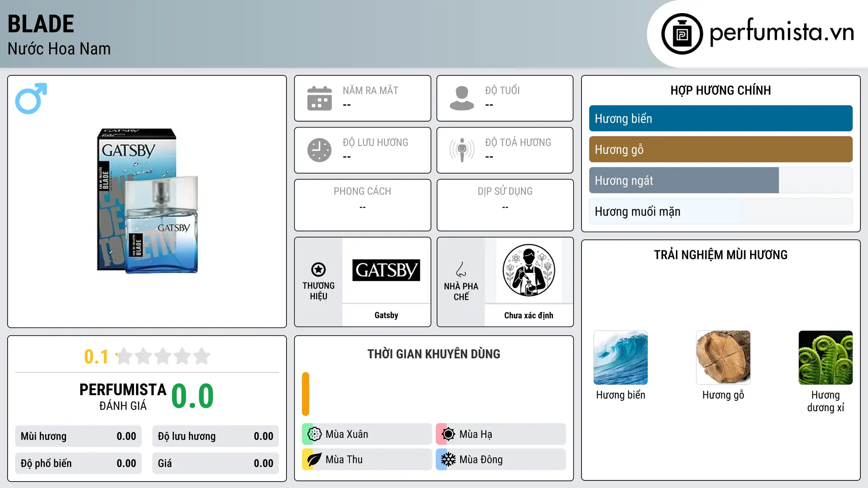Click the HỢP HƯƠNG CHÍNH heading
The image size is (868, 488).
pos(721,90)
